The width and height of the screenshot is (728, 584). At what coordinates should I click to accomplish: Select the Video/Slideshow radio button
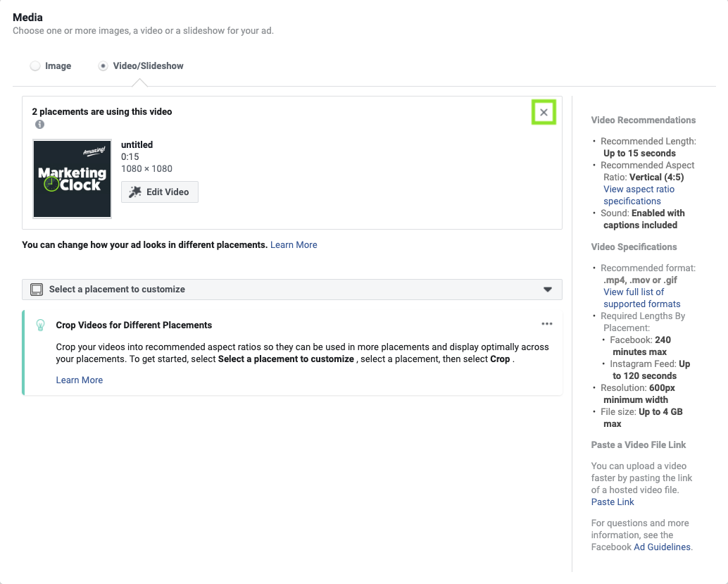click(x=103, y=66)
